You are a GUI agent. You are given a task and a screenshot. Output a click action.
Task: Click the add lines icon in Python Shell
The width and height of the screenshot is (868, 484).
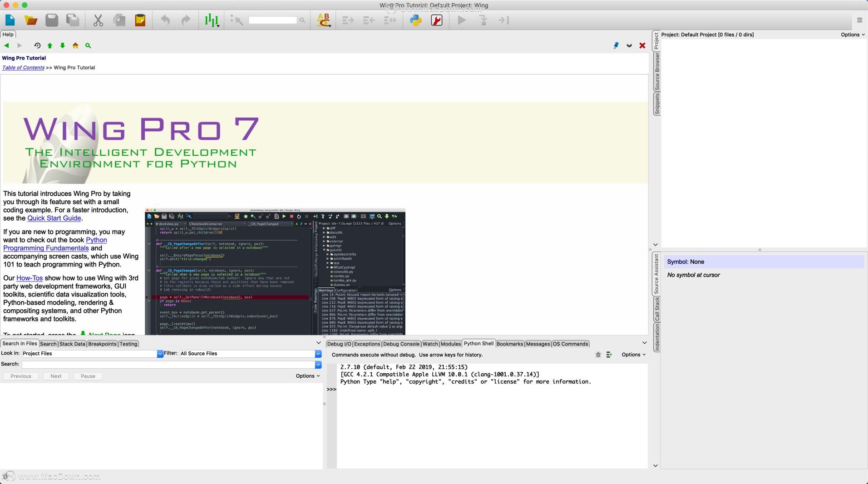tap(609, 355)
